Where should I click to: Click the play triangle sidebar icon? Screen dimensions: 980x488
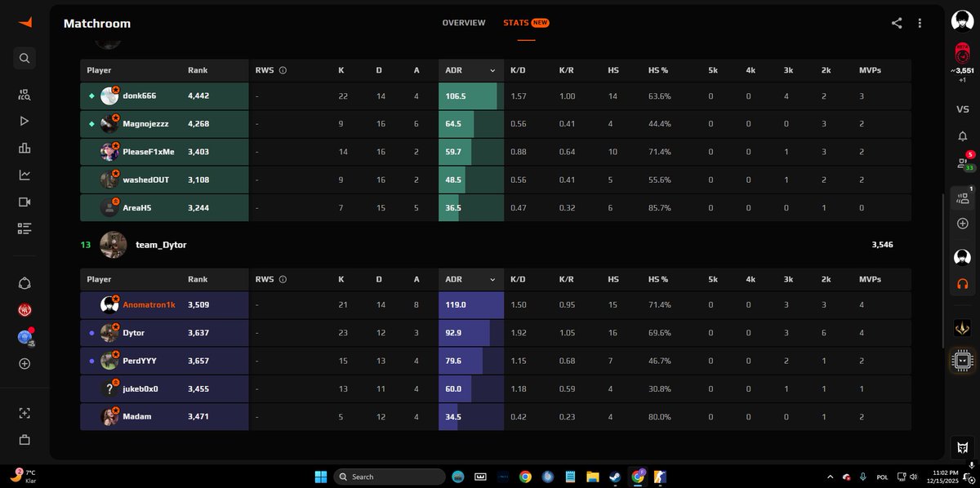point(24,122)
